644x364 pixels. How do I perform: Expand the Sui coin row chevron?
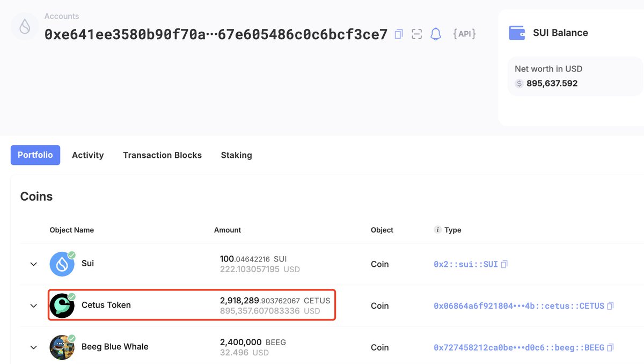pos(33,264)
